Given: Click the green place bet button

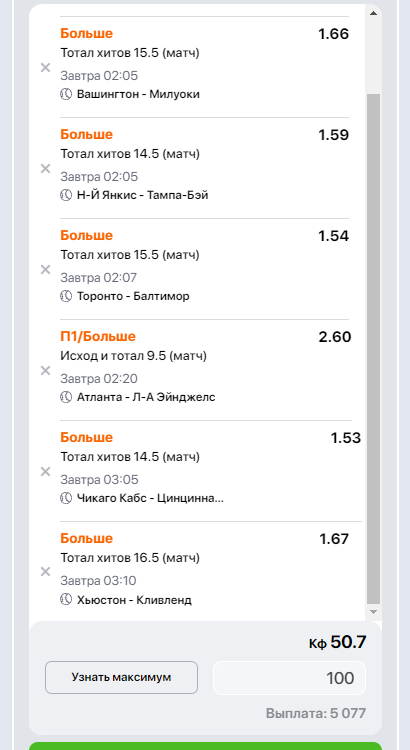Looking at the screenshot, I should [x=205, y=746].
